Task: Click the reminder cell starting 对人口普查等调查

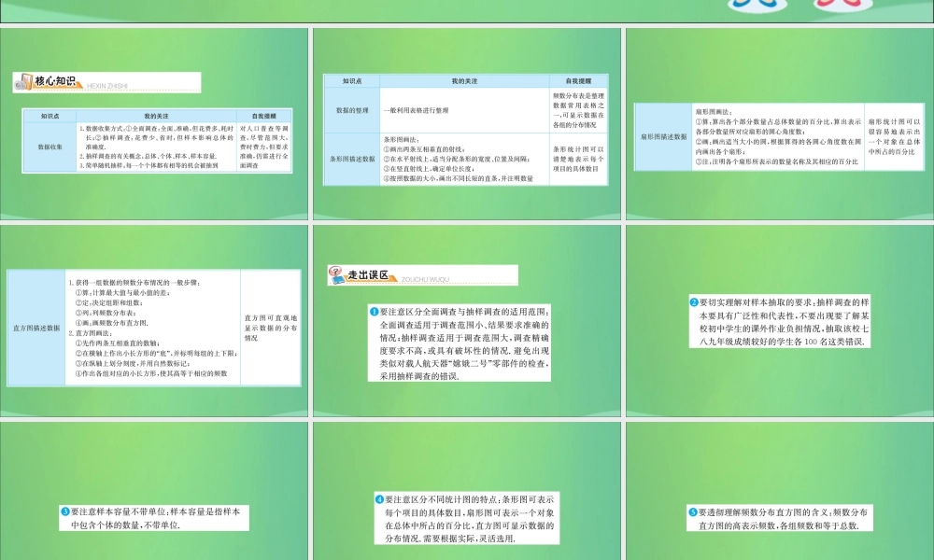Action: coord(264,147)
